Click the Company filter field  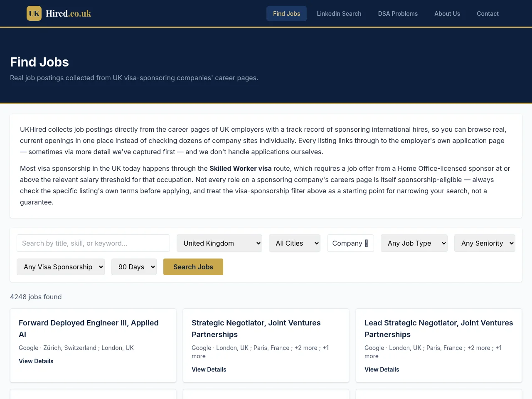[350, 243]
